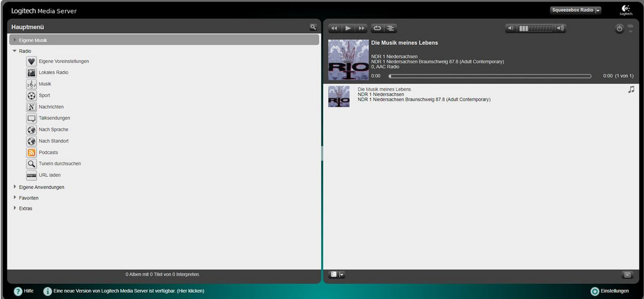Open Hilfe question mark icon
Viewport: 644px width, 299px height.
[18, 291]
